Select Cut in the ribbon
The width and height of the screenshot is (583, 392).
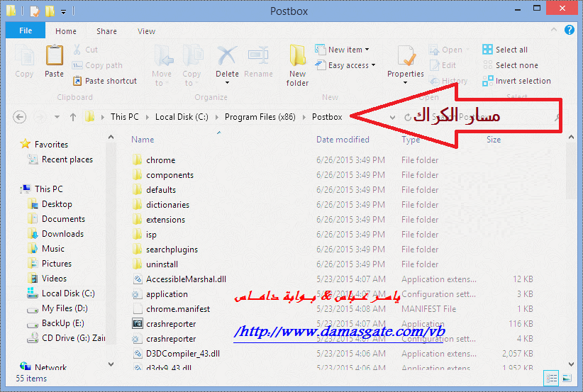[86, 50]
